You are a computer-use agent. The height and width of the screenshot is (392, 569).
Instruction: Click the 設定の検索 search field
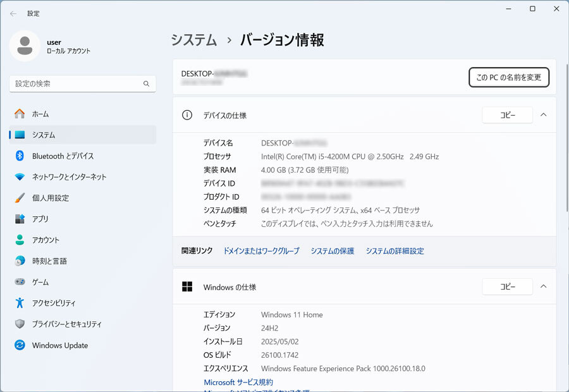pos(82,83)
